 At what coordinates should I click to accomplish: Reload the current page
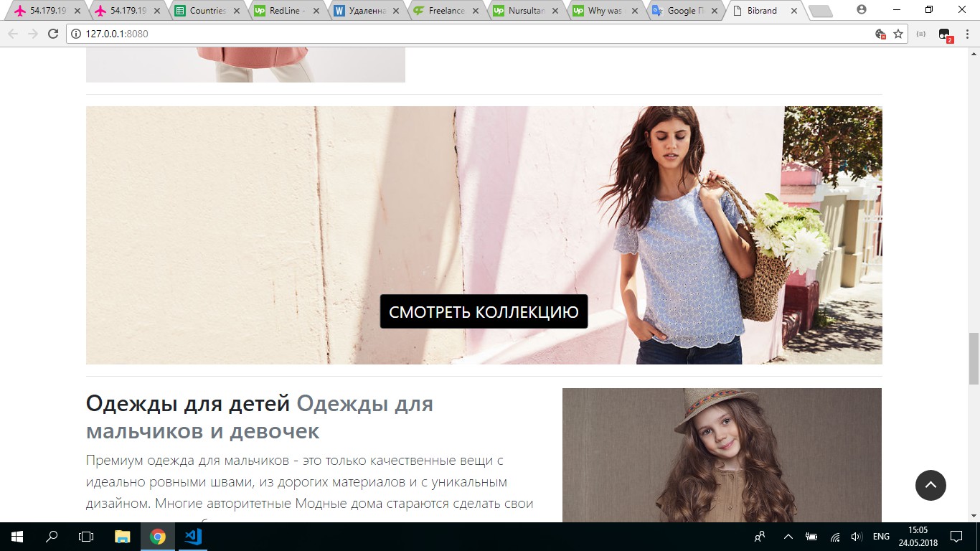[x=53, y=34]
